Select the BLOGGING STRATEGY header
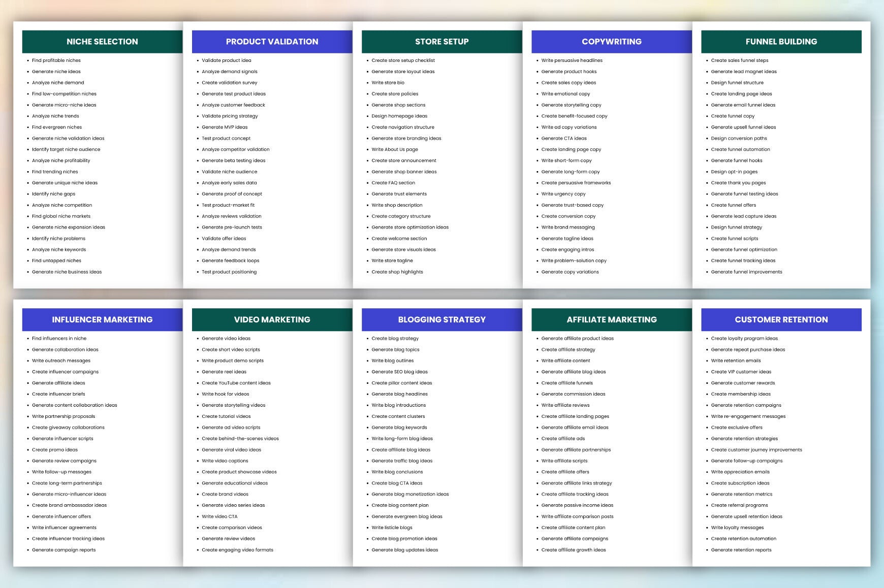The height and width of the screenshot is (588, 884). click(x=441, y=319)
